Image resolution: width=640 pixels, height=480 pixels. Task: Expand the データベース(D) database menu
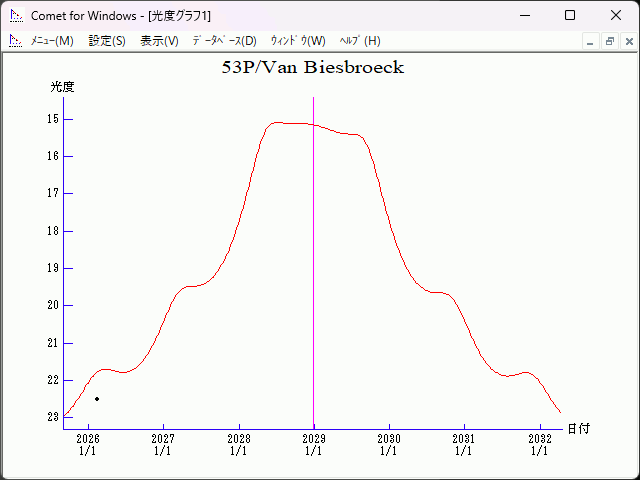click(224, 41)
